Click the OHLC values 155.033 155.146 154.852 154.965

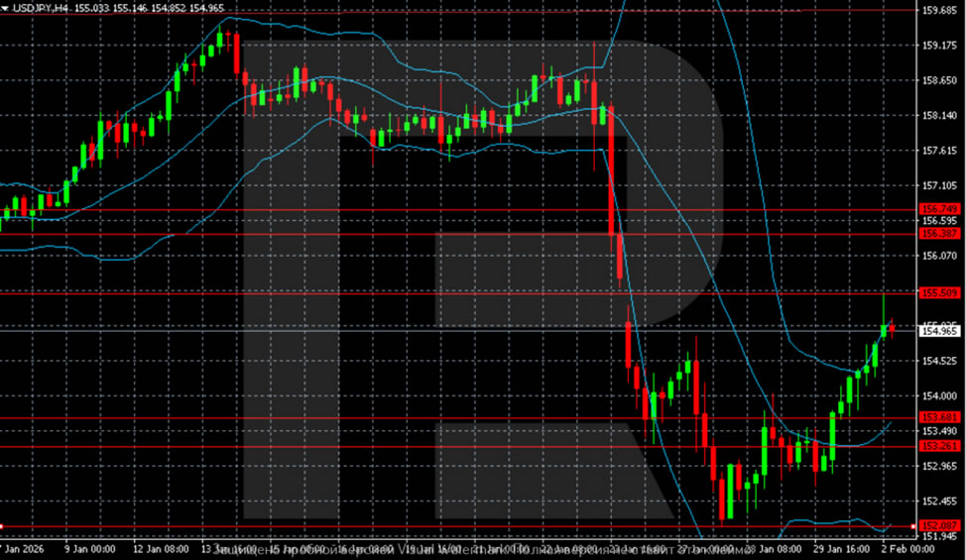coord(150,8)
